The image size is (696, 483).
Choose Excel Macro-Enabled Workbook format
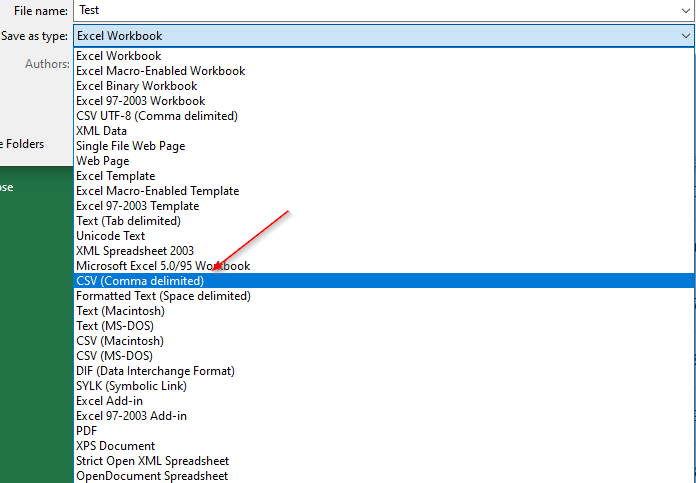[x=384, y=71]
